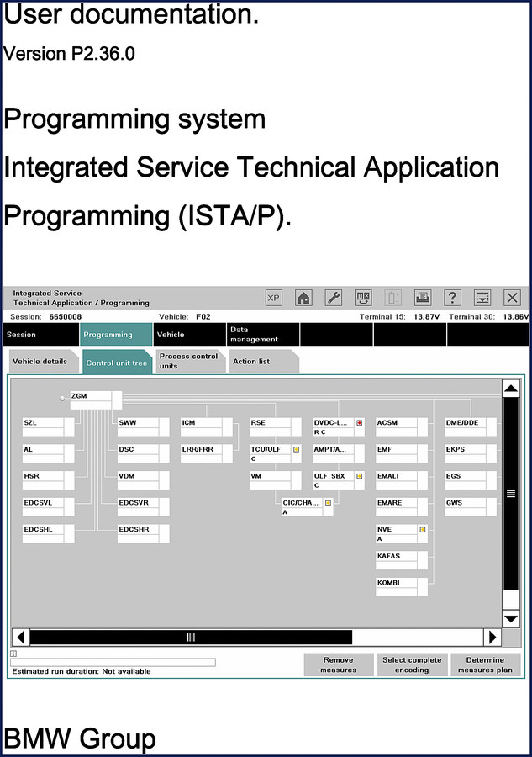532x757 pixels.
Task: Select the AMPT/A... control unit
Action: (339, 454)
